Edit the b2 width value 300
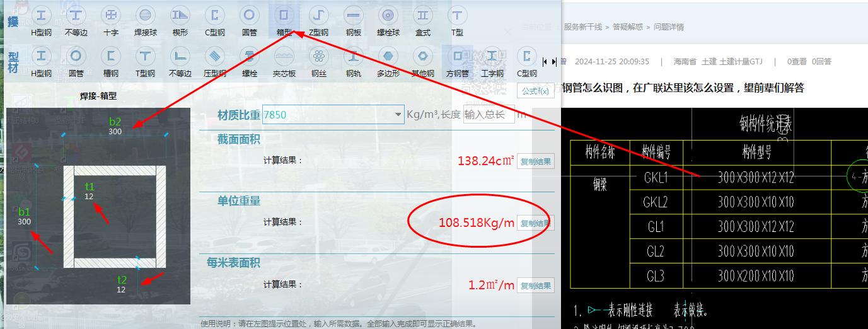 (x=115, y=132)
